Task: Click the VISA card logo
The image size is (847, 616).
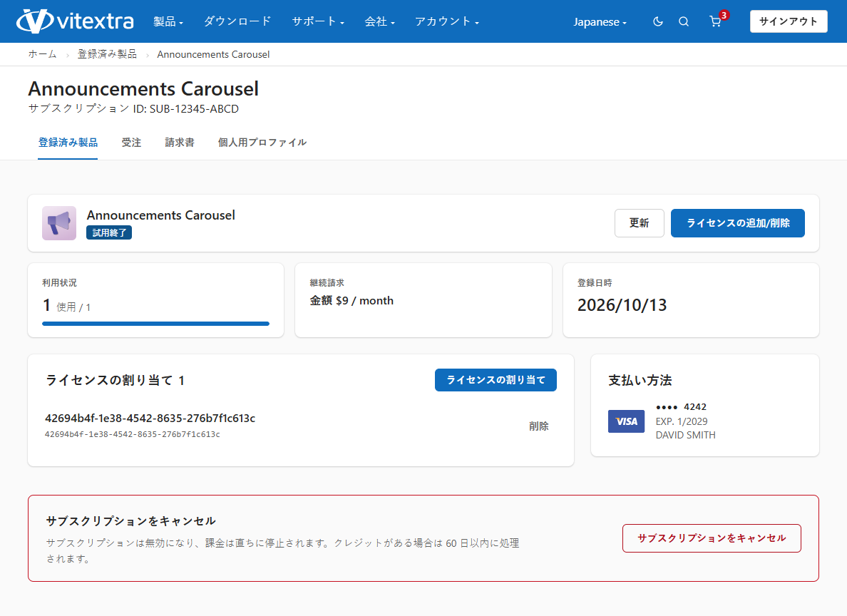Action: click(626, 421)
